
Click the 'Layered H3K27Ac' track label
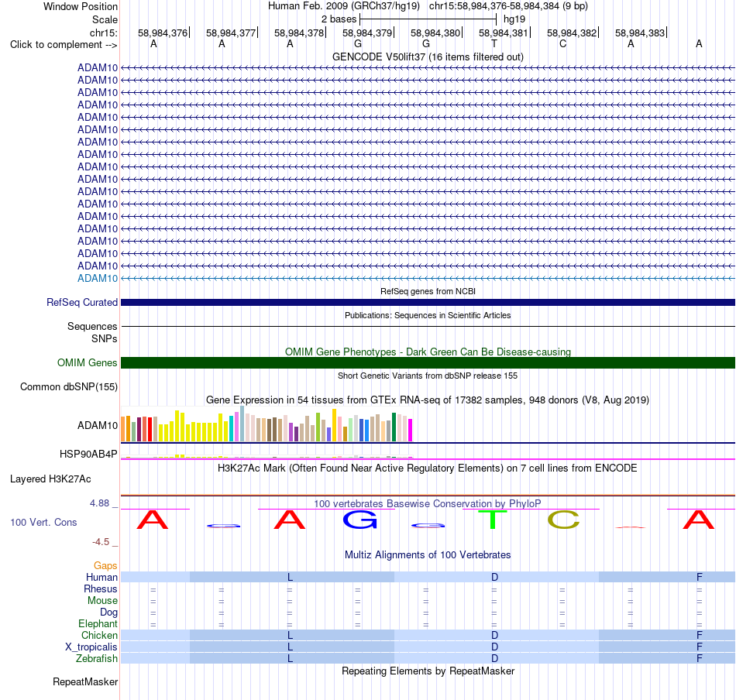tap(50, 479)
